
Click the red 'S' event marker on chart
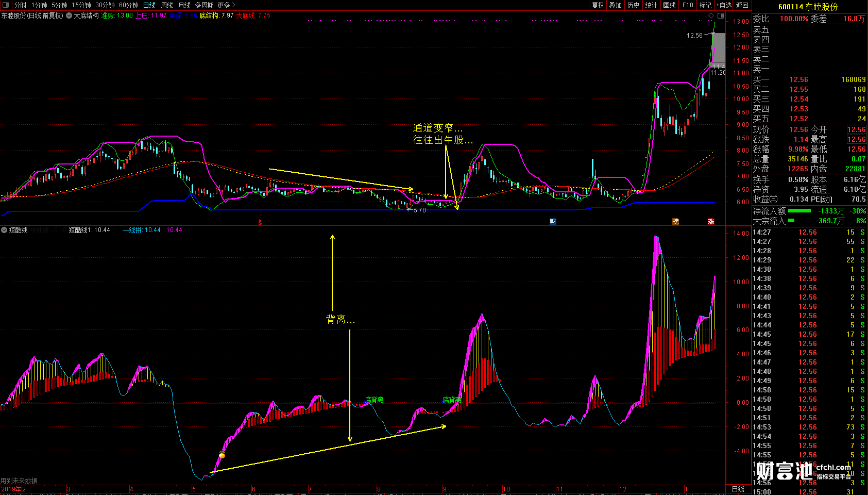(x=260, y=222)
